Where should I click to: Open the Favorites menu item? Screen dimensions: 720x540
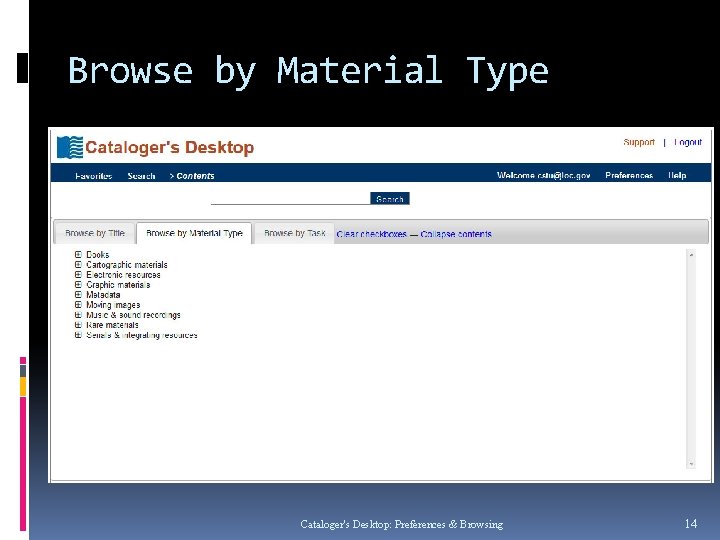(94, 176)
